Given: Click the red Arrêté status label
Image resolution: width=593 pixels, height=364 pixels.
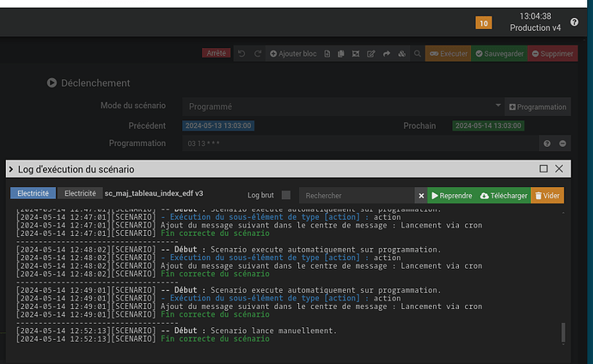Looking at the screenshot, I should click(216, 53).
